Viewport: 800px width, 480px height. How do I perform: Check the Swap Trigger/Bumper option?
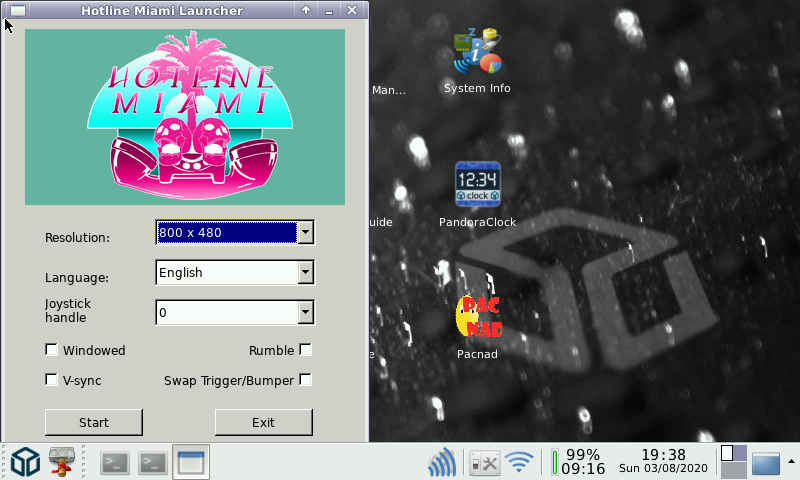(306, 380)
